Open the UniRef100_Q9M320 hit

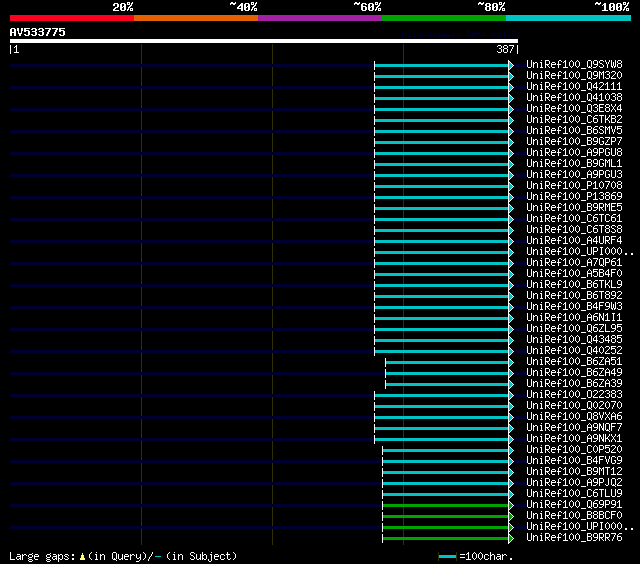point(574,75)
